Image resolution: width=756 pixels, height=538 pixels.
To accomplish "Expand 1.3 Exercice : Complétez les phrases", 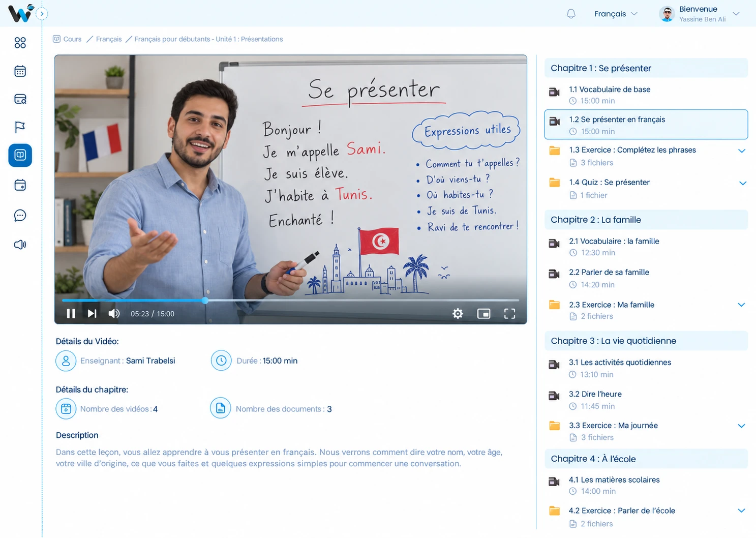I will click(742, 151).
